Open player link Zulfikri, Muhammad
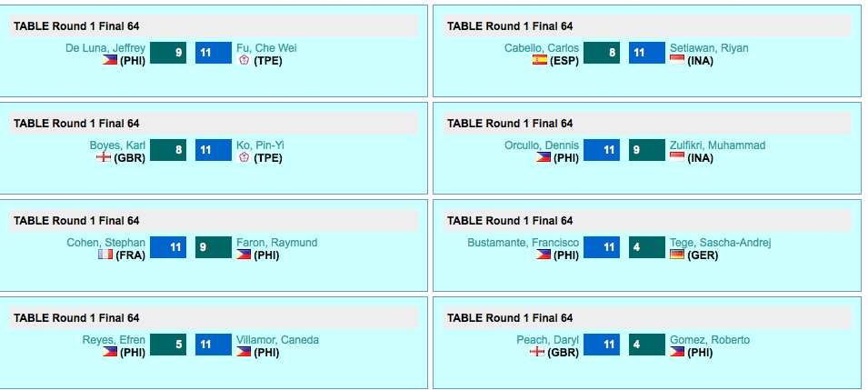Screen dimensions: 868x390 (x=717, y=145)
